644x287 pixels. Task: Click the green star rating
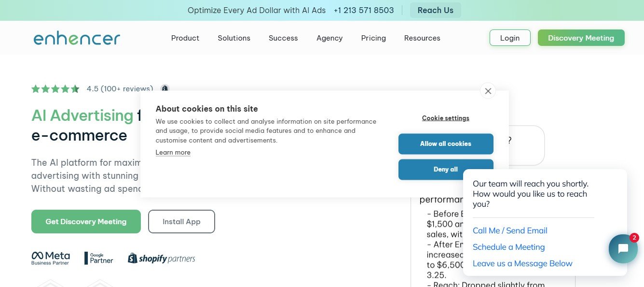pyautogui.click(x=55, y=89)
